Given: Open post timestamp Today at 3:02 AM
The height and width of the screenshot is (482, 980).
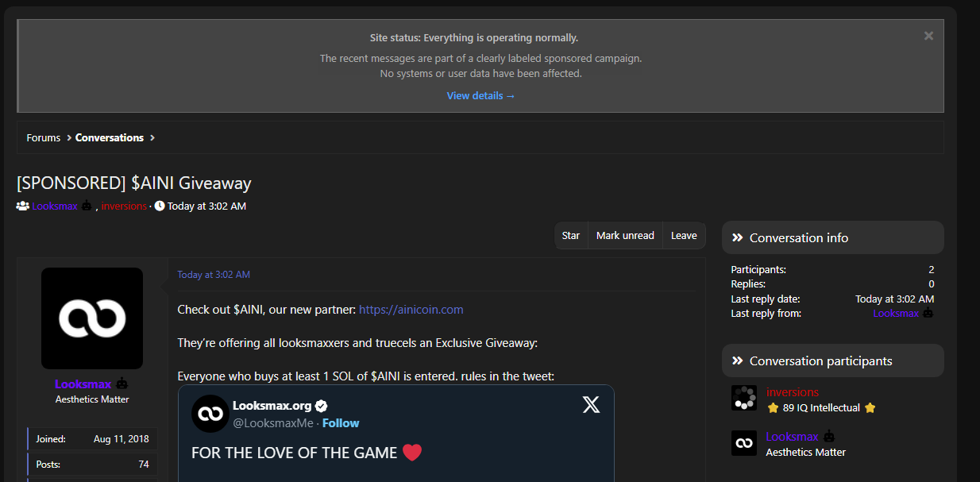Looking at the screenshot, I should (214, 275).
